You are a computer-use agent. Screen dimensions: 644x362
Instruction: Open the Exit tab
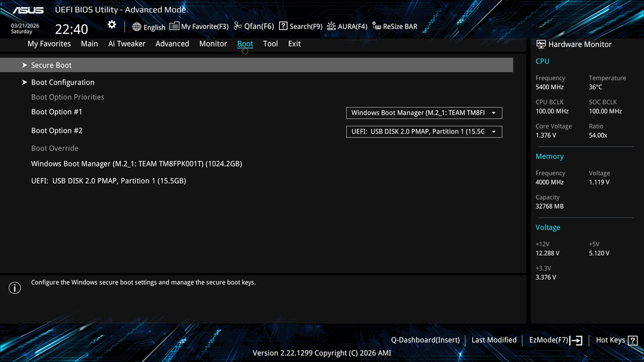point(294,44)
